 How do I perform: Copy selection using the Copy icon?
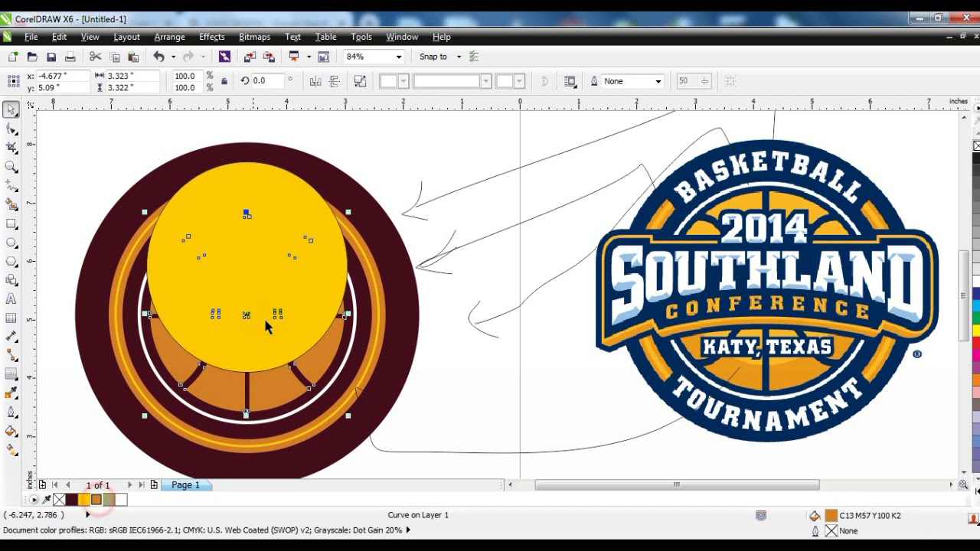click(115, 57)
